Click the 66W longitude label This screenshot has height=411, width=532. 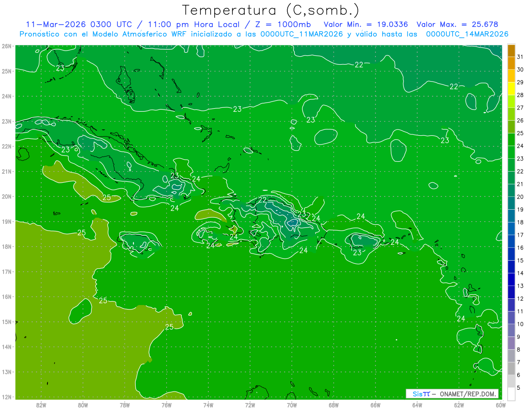(x=375, y=404)
